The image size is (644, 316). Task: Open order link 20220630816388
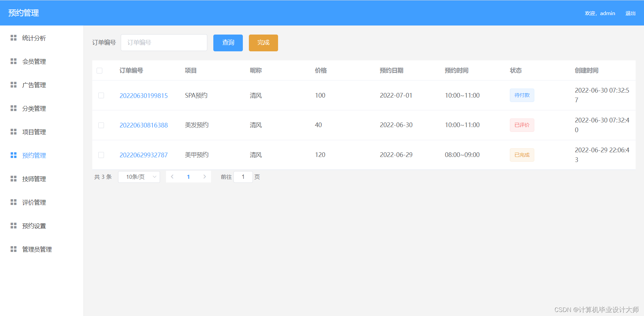144,125
